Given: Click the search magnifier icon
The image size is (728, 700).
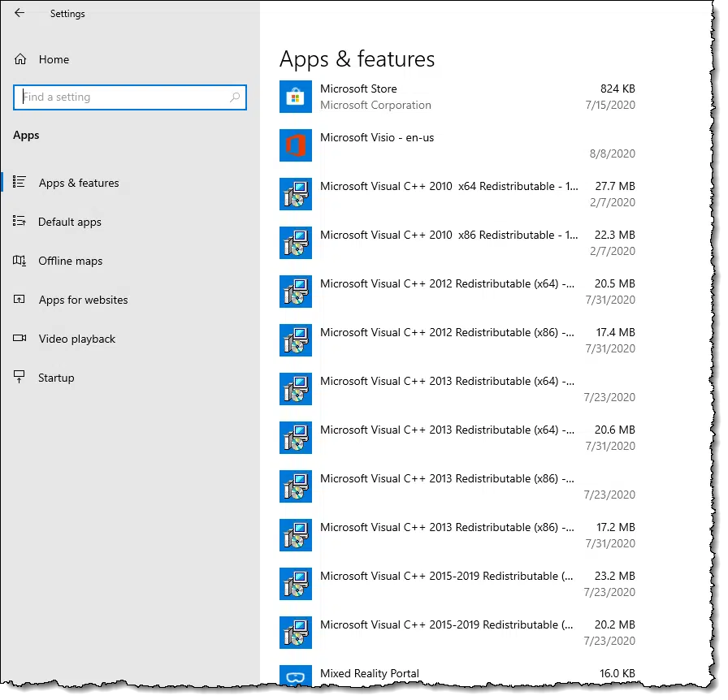Looking at the screenshot, I should point(235,97).
